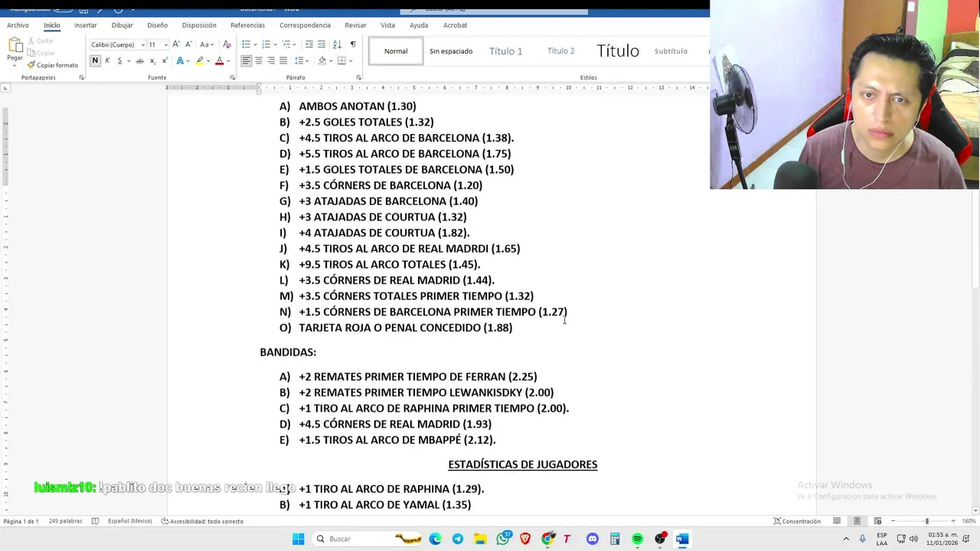Click Español (México) language indicator
980x551 pixels.
[129, 521]
